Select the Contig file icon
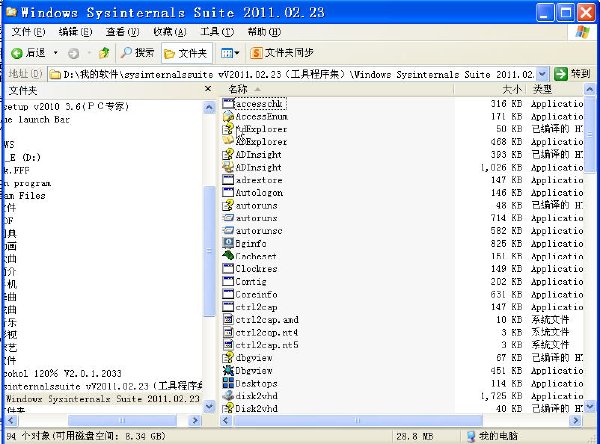 [x=228, y=281]
